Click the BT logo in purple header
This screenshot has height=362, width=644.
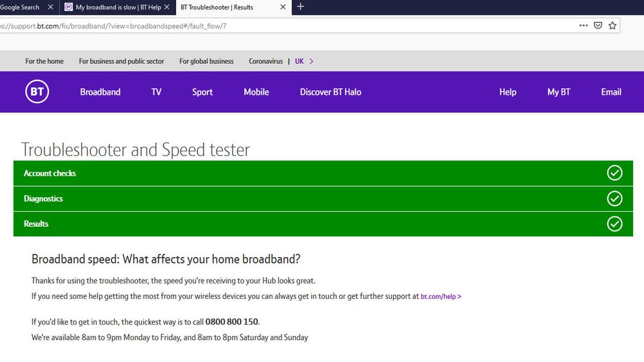37,92
